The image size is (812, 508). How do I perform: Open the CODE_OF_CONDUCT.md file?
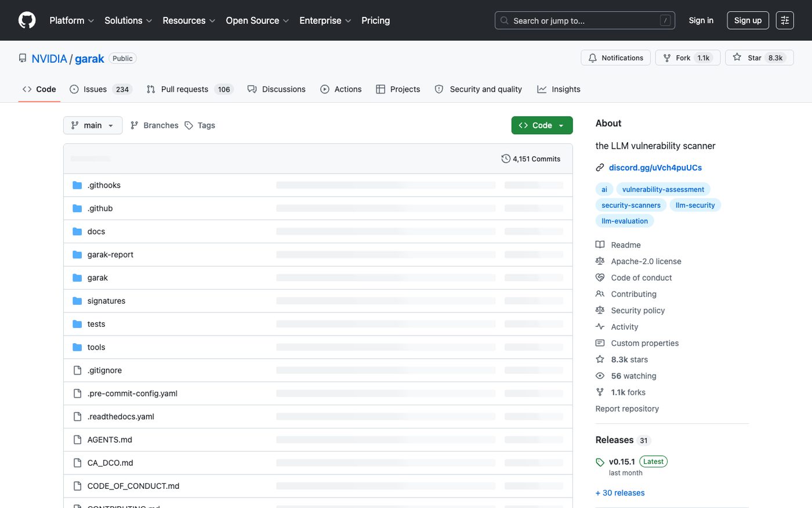133,486
